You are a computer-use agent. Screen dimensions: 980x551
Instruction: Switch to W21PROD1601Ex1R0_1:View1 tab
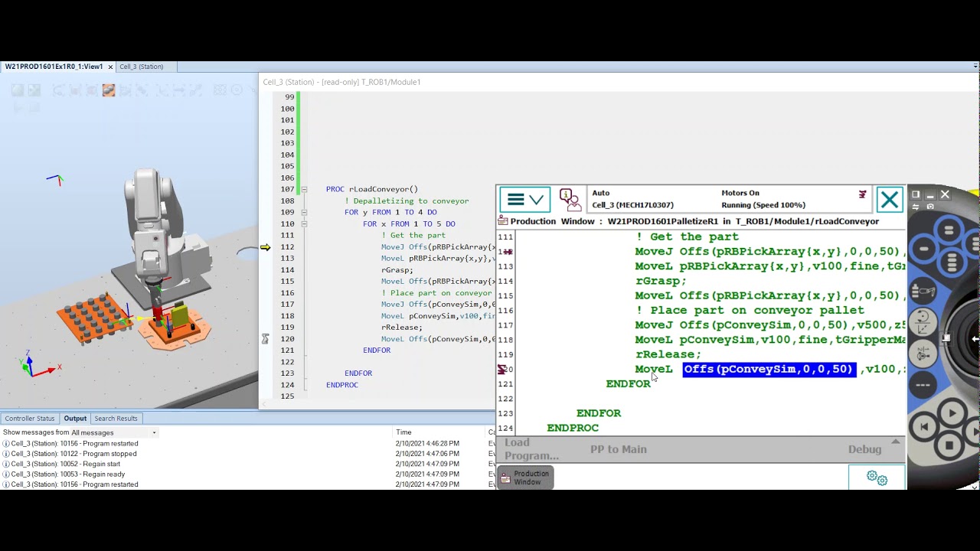[x=54, y=67]
